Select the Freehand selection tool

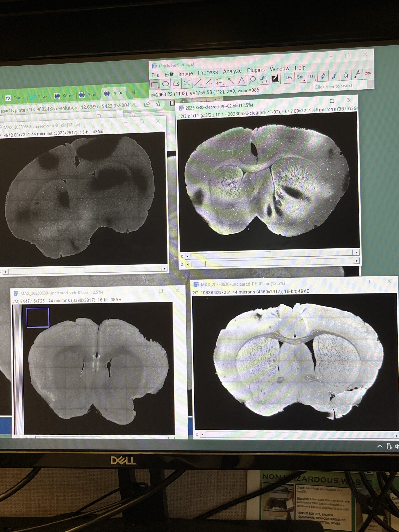(x=187, y=83)
